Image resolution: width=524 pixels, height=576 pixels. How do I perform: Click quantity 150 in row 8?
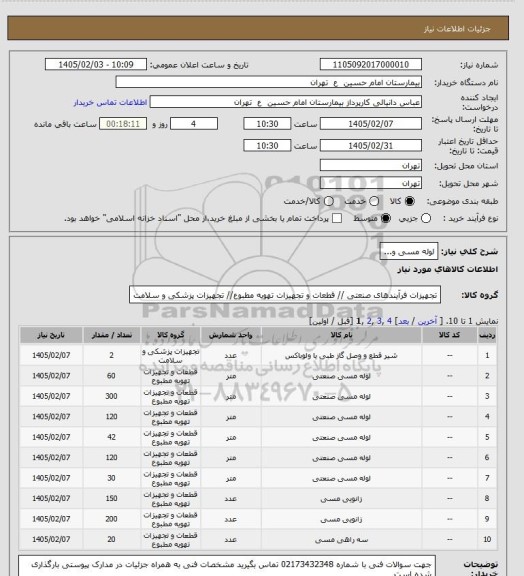pos(111,498)
